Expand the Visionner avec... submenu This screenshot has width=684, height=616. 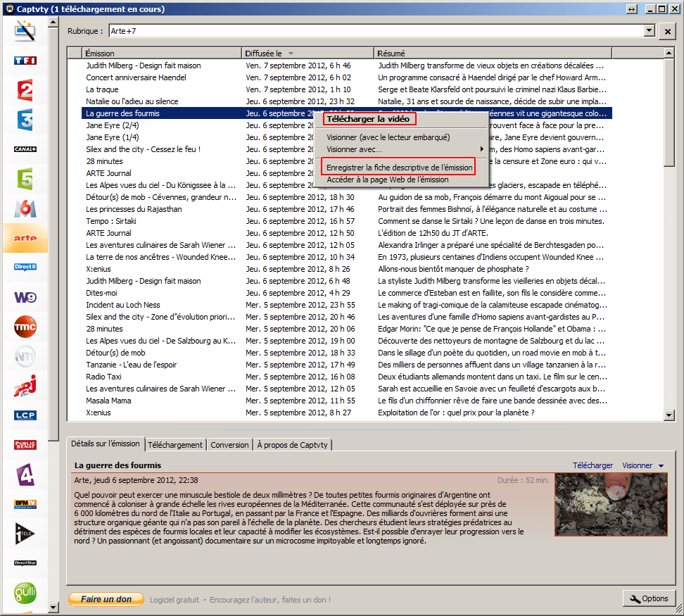(x=401, y=149)
